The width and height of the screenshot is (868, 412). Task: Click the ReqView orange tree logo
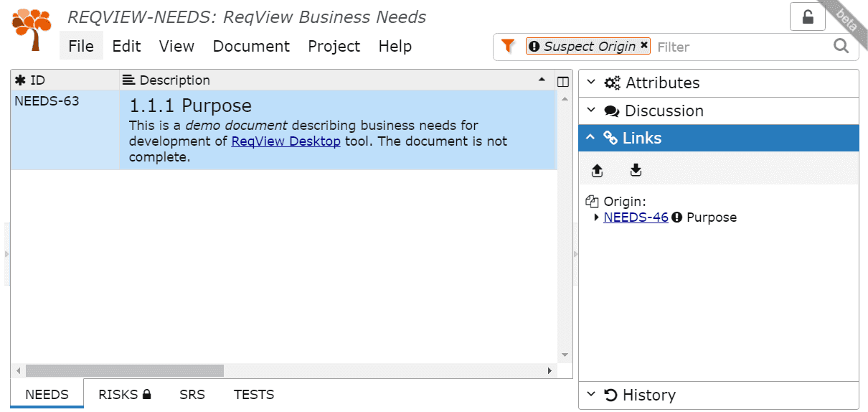[x=32, y=30]
